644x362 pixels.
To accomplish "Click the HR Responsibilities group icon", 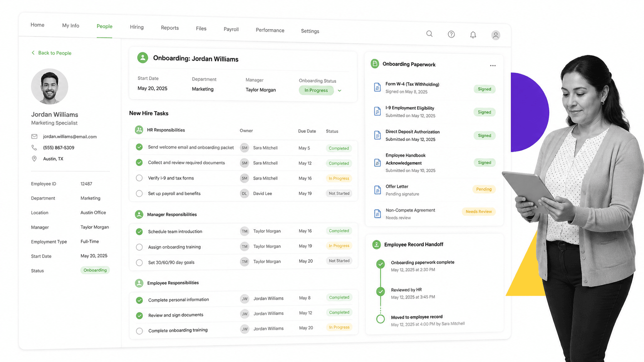I will pos(139,130).
